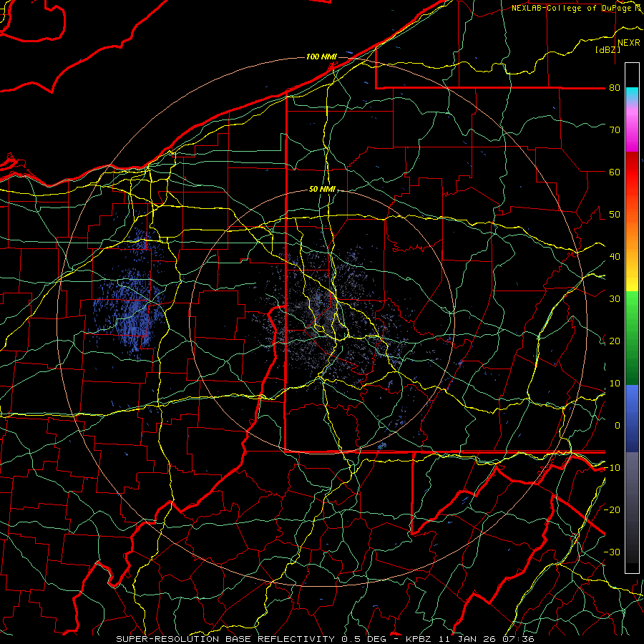Click the dBZ units label
644x644 pixels.
(608, 49)
